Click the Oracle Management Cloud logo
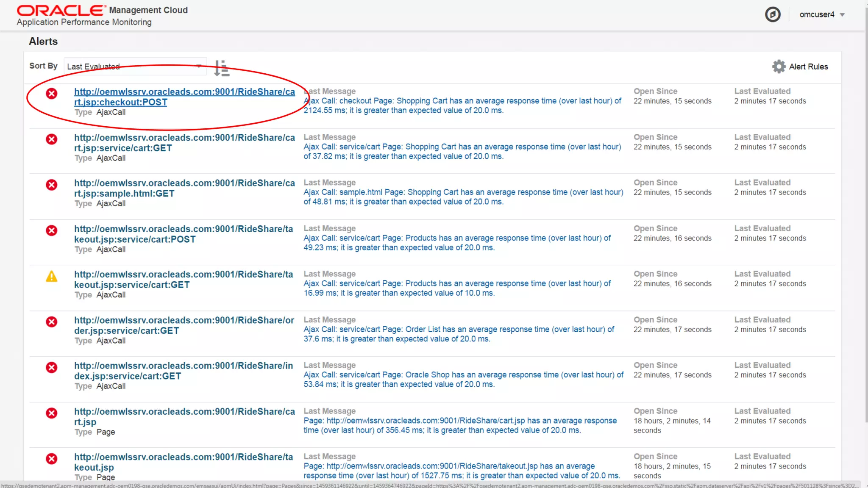868x488 pixels. [61, 10]
